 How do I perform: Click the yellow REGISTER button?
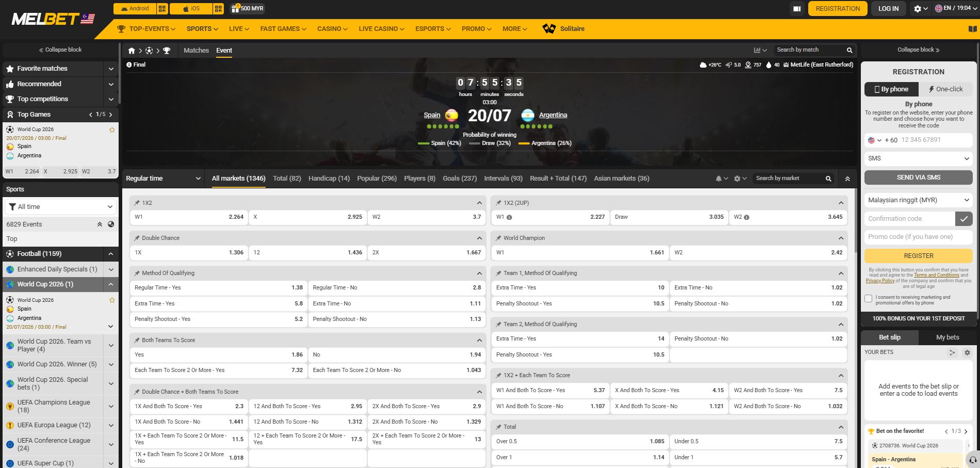(x=918, y=256)
